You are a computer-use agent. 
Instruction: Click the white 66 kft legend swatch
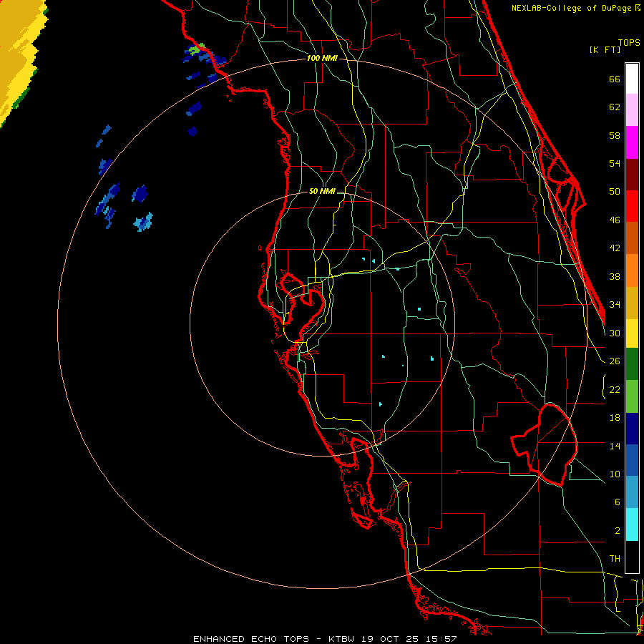click(x=632, y=79)
